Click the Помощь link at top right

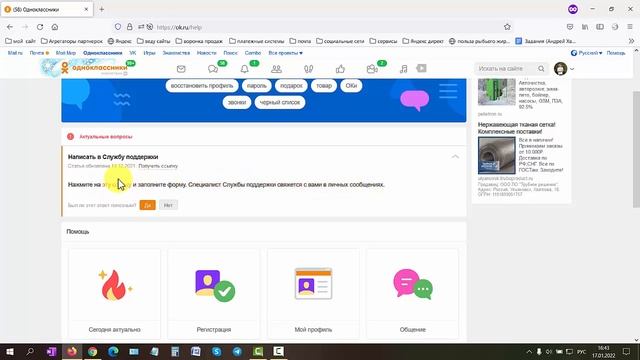pos(616,53)
